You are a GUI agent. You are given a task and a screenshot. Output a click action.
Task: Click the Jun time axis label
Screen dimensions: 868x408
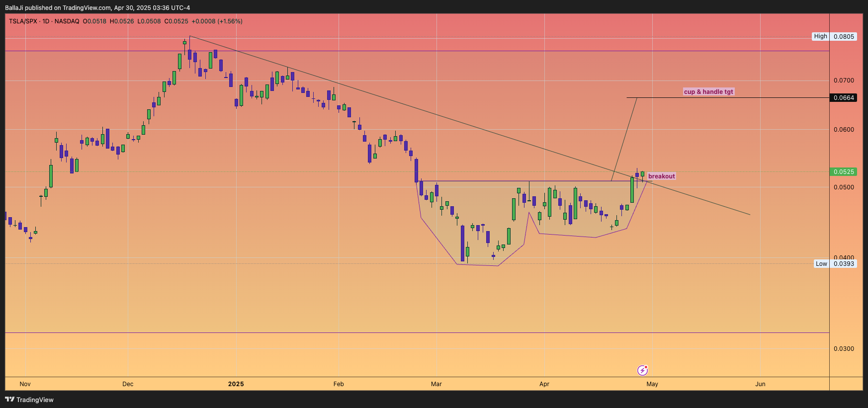click(760, 384)
